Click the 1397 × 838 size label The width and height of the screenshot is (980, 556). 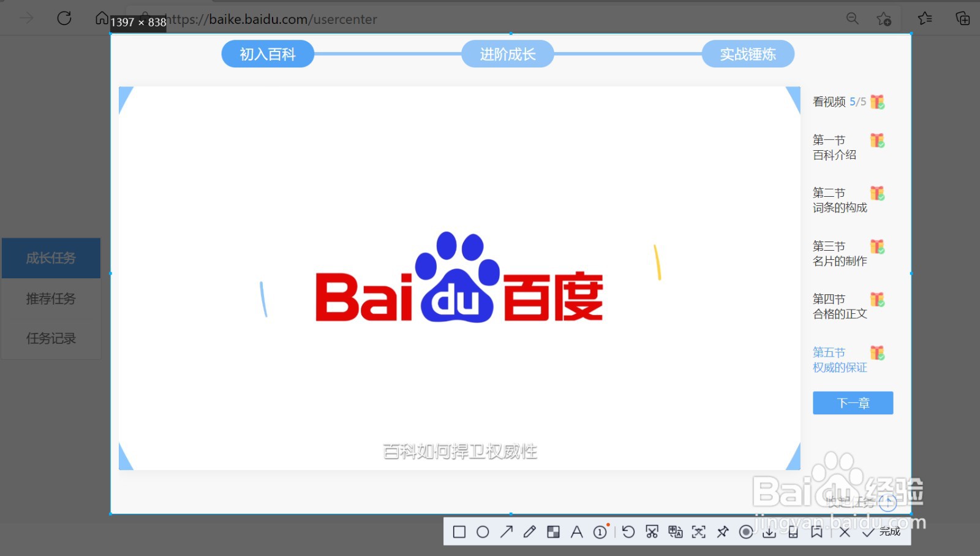click(x=138, y=23)
